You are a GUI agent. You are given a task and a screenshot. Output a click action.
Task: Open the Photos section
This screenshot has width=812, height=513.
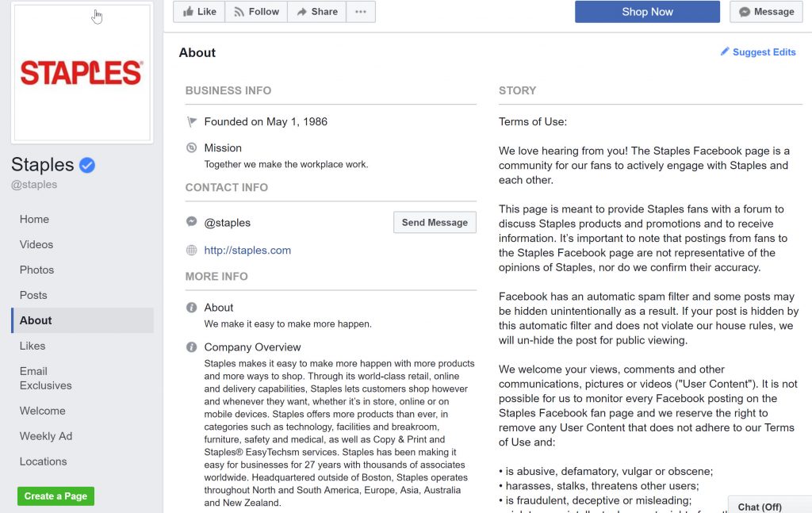(36, 270)
